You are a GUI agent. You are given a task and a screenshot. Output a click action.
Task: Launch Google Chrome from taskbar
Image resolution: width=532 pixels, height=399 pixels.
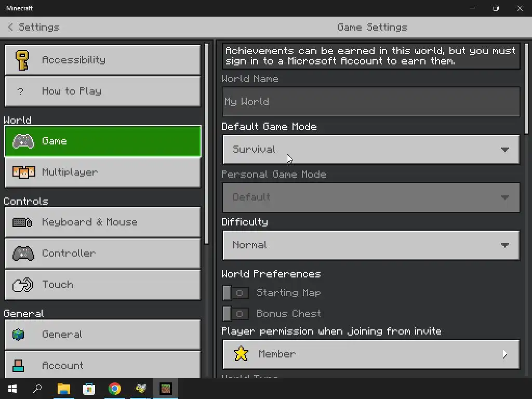point(115,389)
